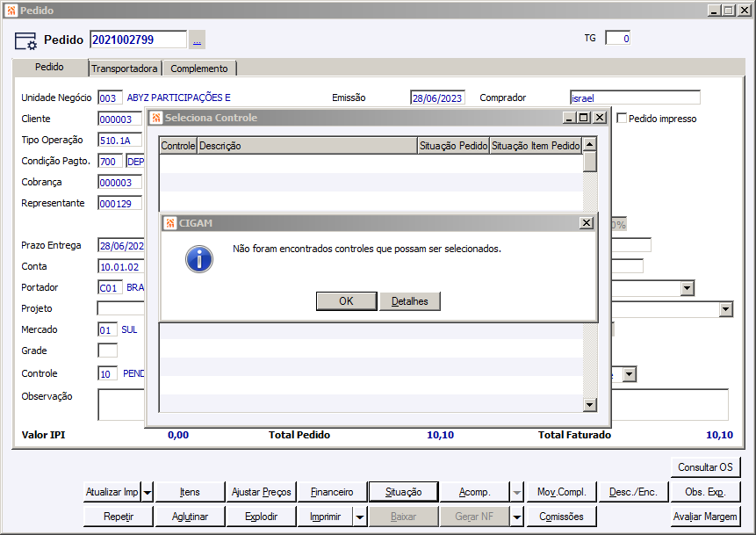Close the CIGAM message dialog
756x535 pixels.
click(x=586, y=223)
